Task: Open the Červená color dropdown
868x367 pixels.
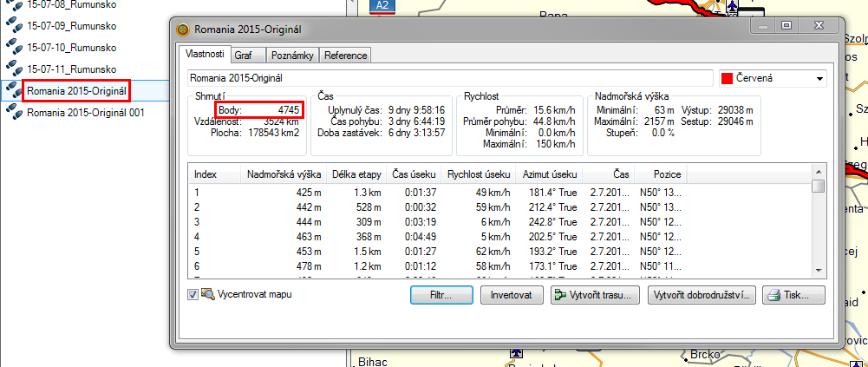Action: point(819,79)
